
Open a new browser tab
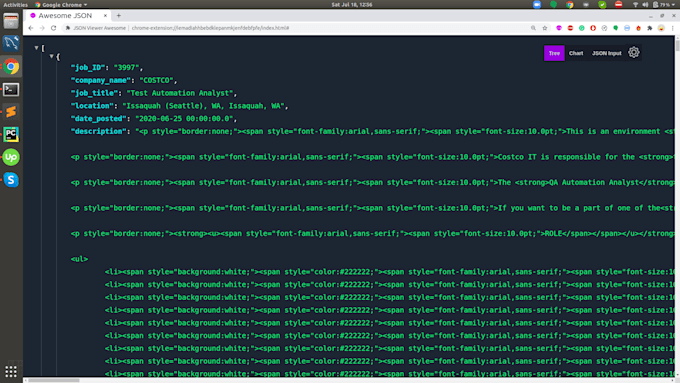(x=118, y=16)
